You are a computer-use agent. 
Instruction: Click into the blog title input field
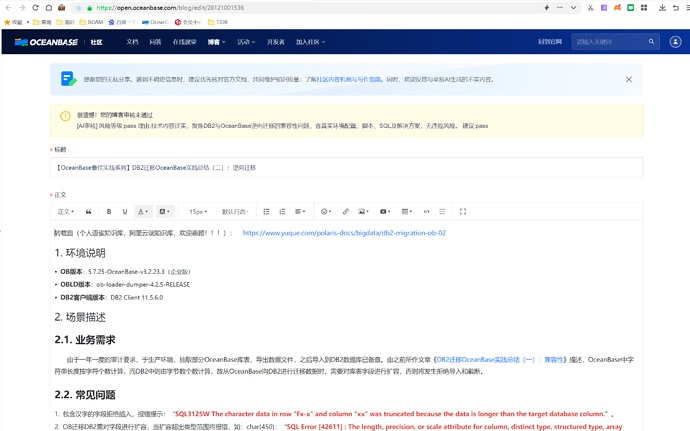[346, 167]
